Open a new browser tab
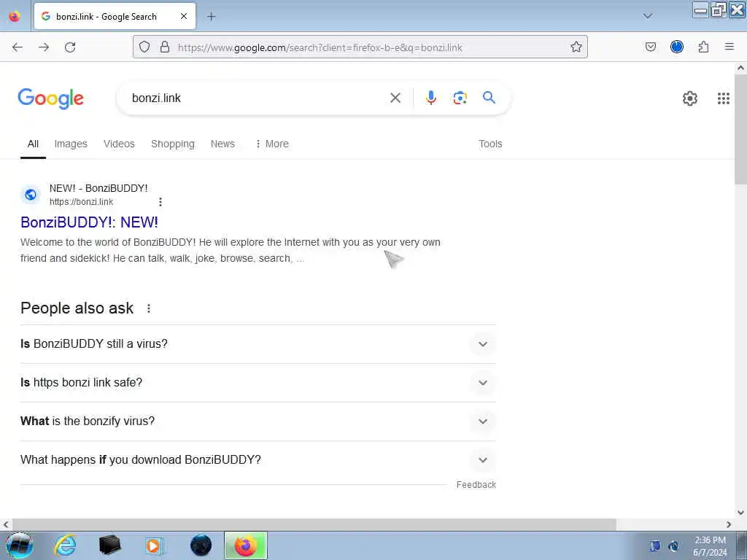This screenshot has height=560, width=747. 211,17
